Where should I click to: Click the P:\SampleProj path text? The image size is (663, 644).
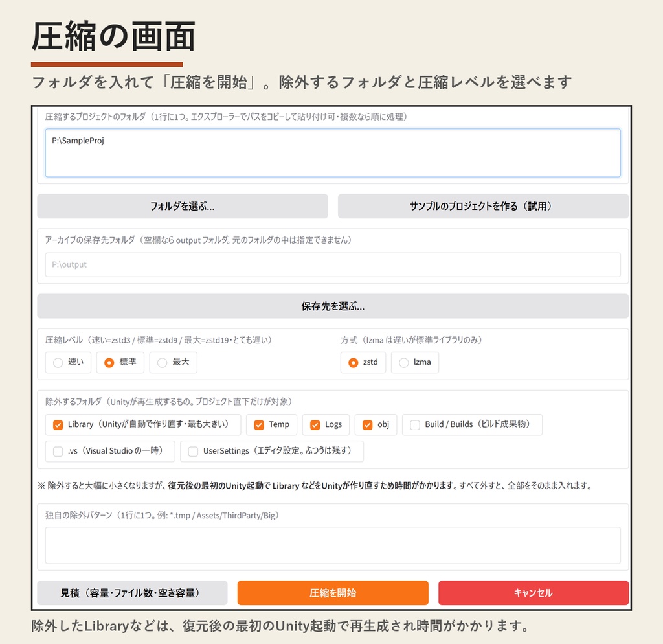78,141
